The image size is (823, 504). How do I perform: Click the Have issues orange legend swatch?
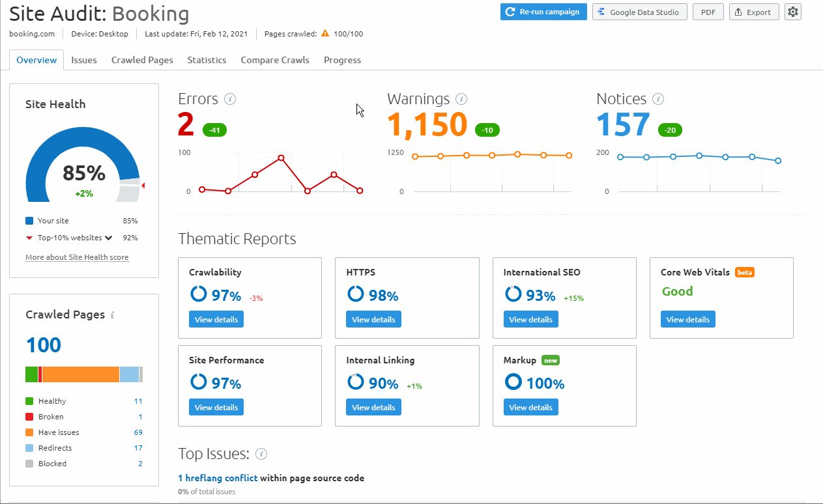click(29, 432)
